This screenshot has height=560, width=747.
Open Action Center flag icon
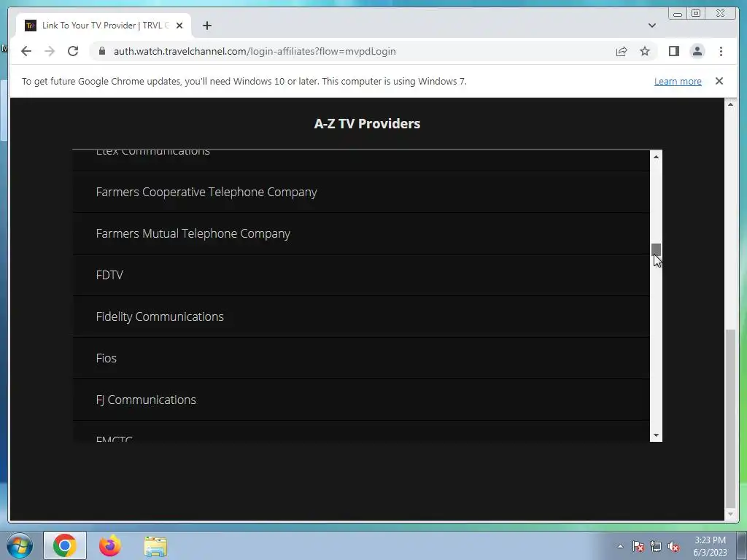(638, 546)
